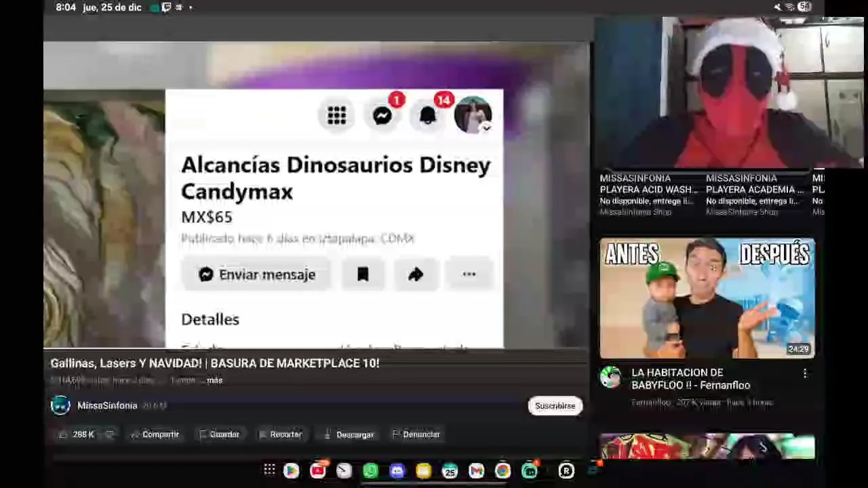Open the partially visible bottom video thumbnail

707,447
